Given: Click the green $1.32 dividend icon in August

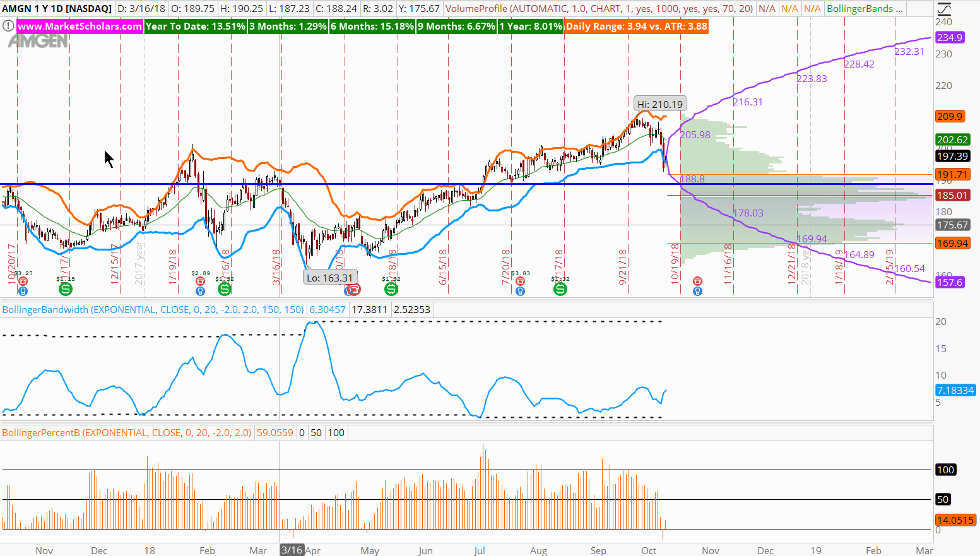Looking at the screenshot, I should (560, 289).
